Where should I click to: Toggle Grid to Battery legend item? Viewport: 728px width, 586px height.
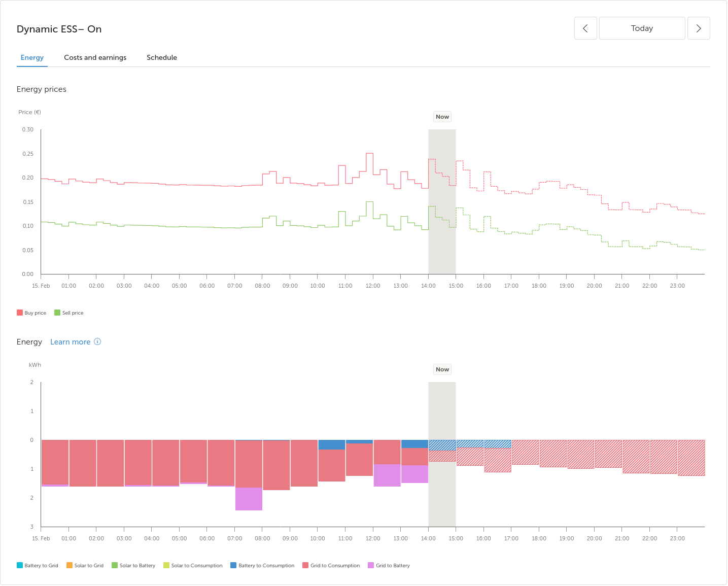pyautogui.click(x=389, y=566)
